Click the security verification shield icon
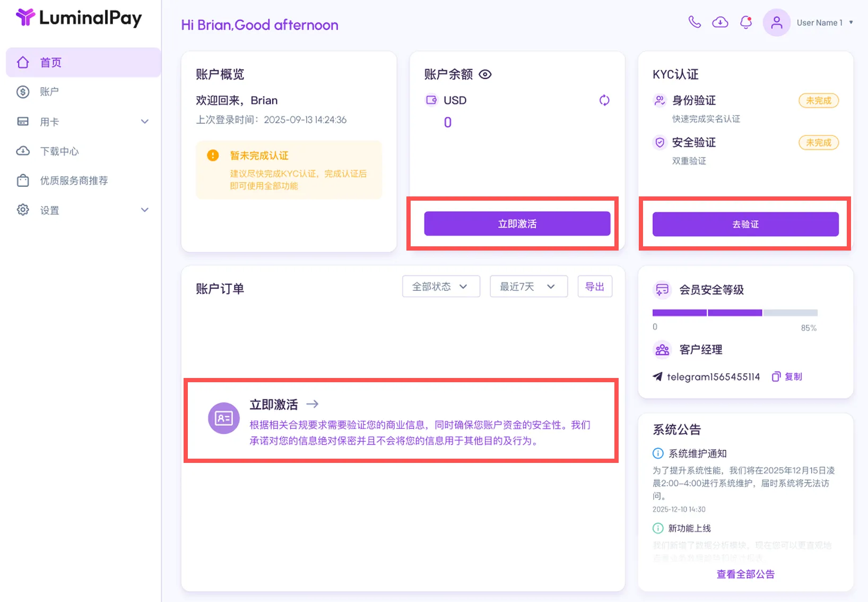The height and width of the screenshot is (602, 868). tap(659, 142)
